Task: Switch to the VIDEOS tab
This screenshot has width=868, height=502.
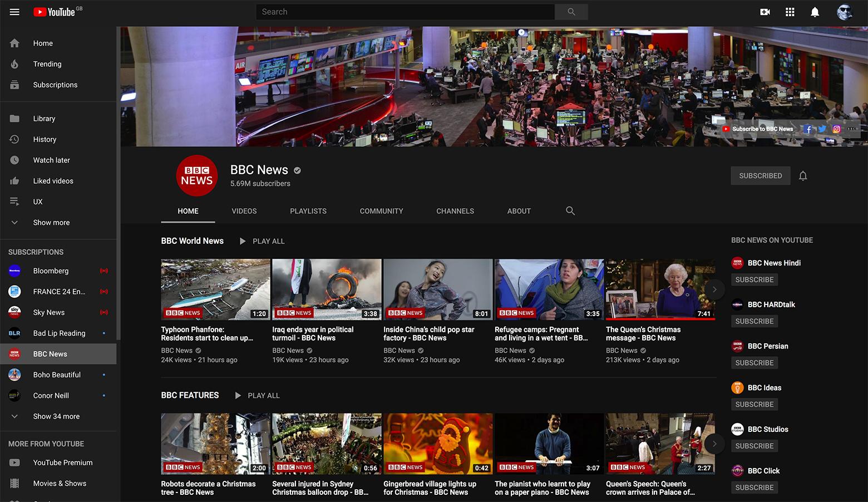Action: (x=244, y=211)
